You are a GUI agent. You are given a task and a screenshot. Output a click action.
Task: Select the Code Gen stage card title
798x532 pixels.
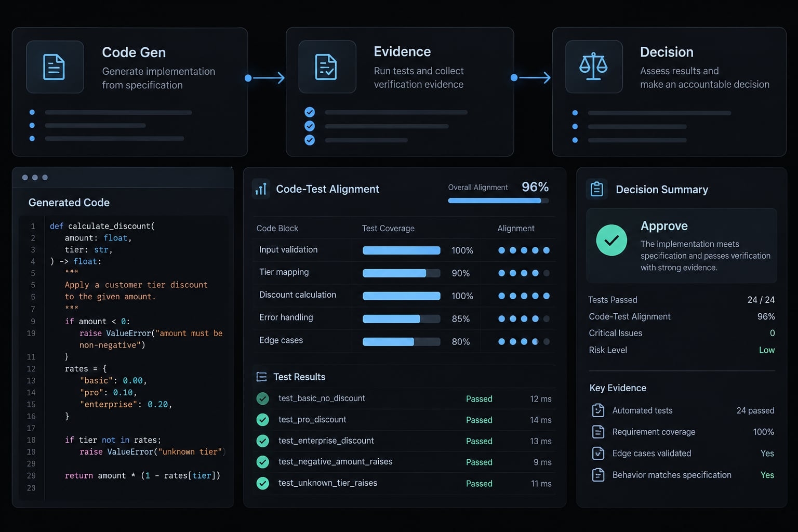(134, 52)
